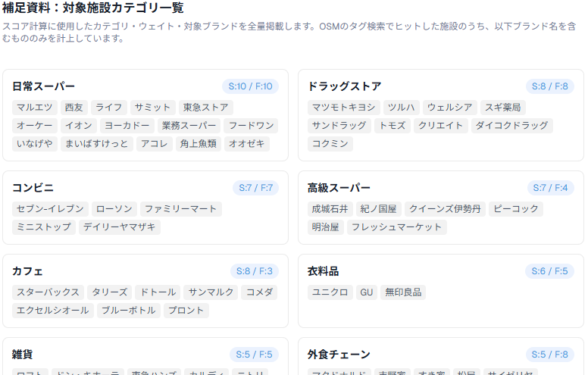
Task: Click the スターバックス chip
Action: pyautogui.click(x=48, y=292)
